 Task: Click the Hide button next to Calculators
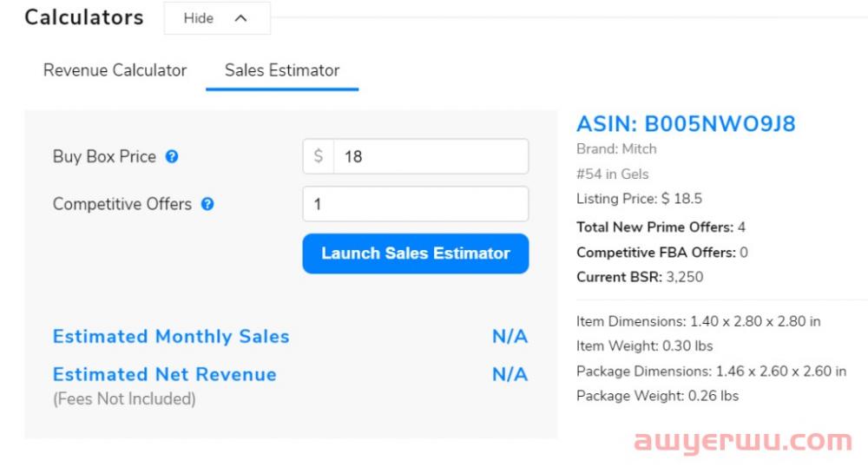[217, 18]
